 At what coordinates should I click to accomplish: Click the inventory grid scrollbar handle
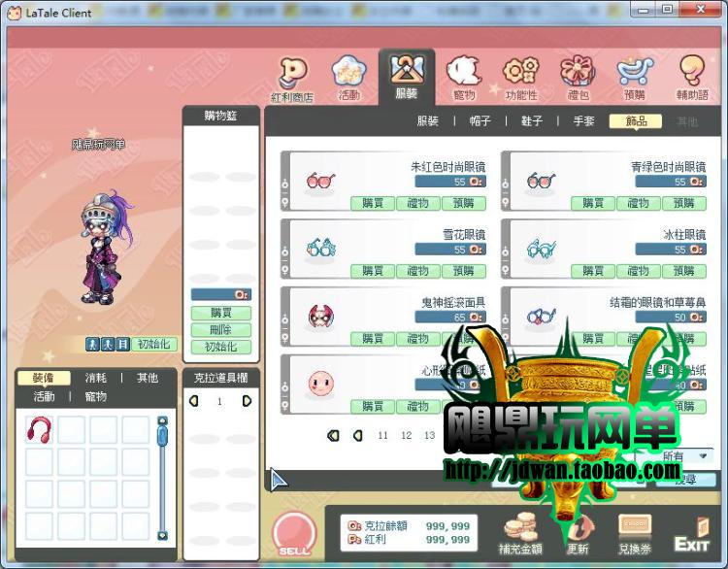162,436
